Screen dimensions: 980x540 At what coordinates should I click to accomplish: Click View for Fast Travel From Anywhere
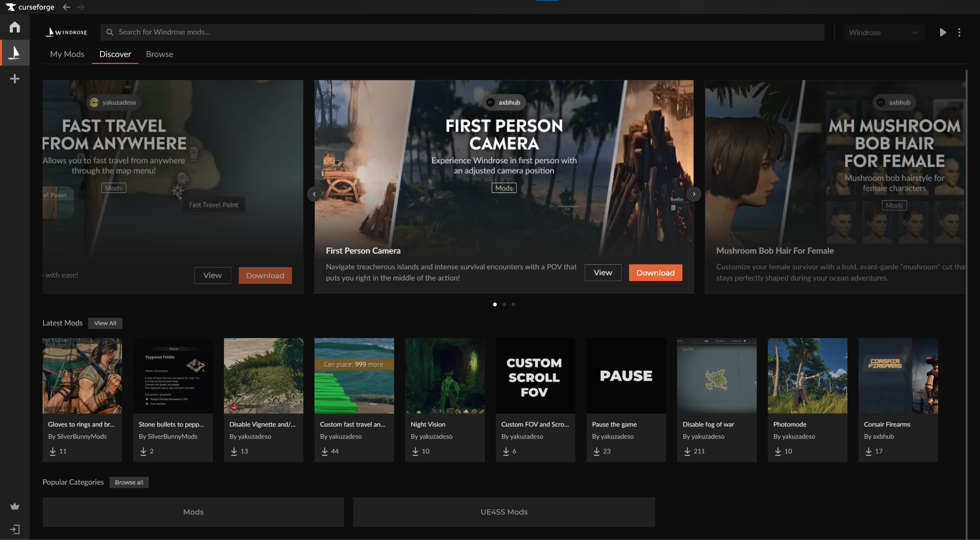tap(212, 276)
